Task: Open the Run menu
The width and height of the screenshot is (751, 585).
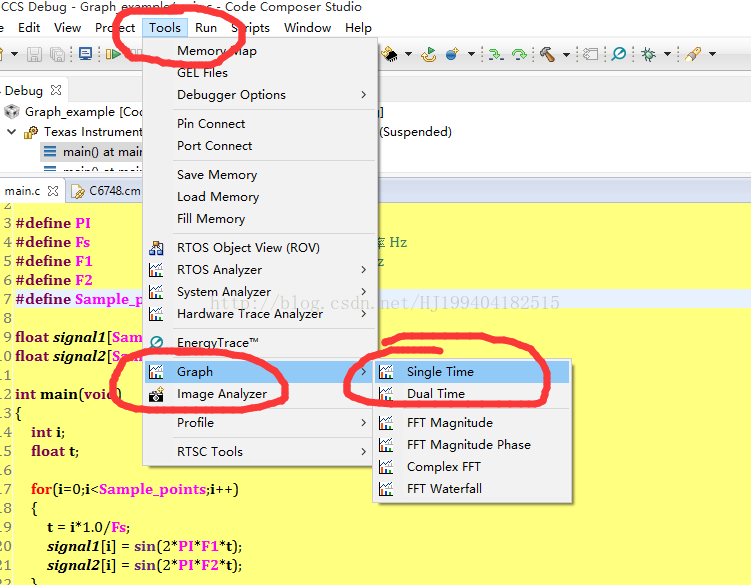Action: 205,28
